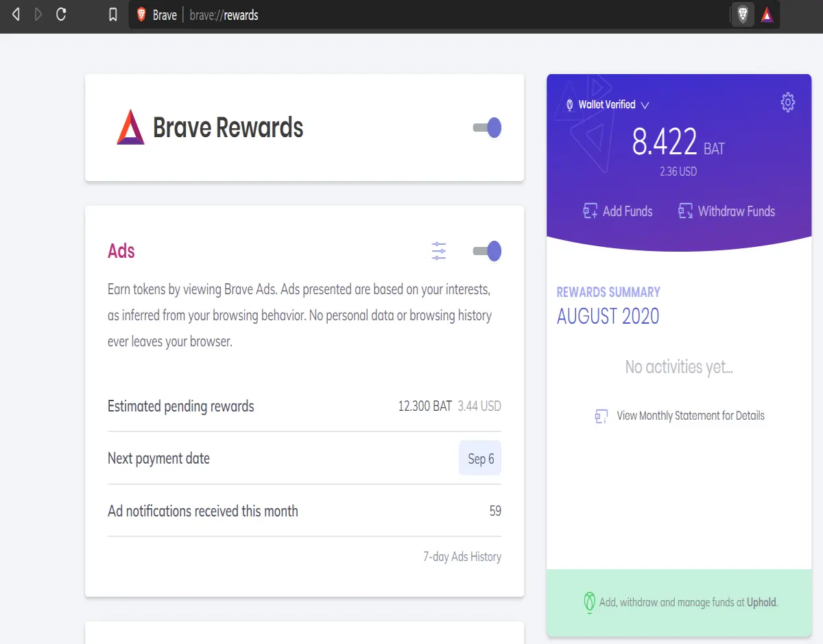This screenshot has height=644, width=823.
Task: Disable the Ads toggle switch
Action: coord(488,251)
